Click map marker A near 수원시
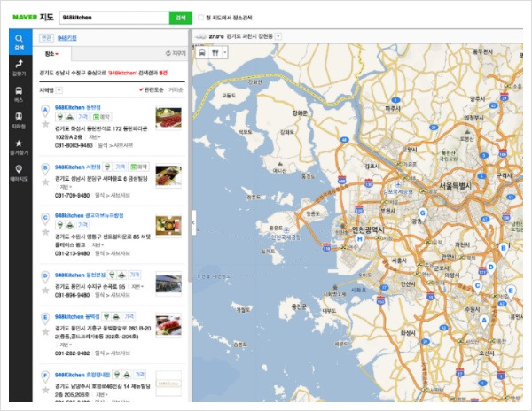The height and width of the screenshot is (411, 532). coord(484,322)
